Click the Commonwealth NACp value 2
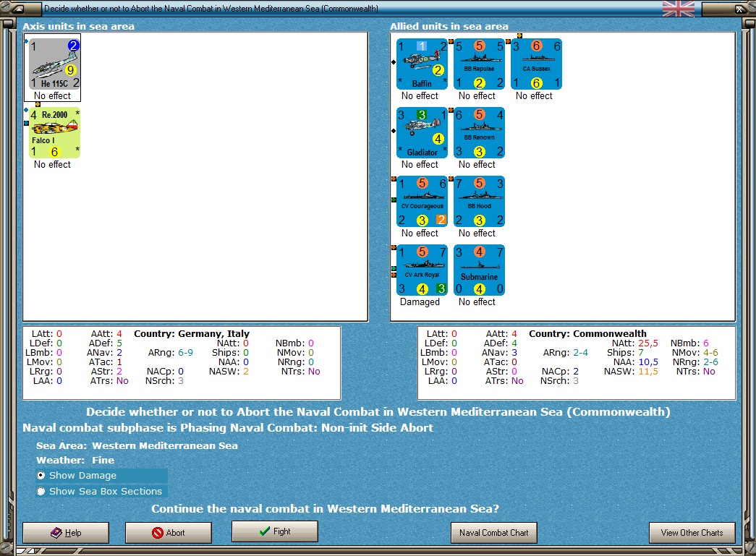The width and height of the screenshot is (756, 556). (x=576, y=372)
